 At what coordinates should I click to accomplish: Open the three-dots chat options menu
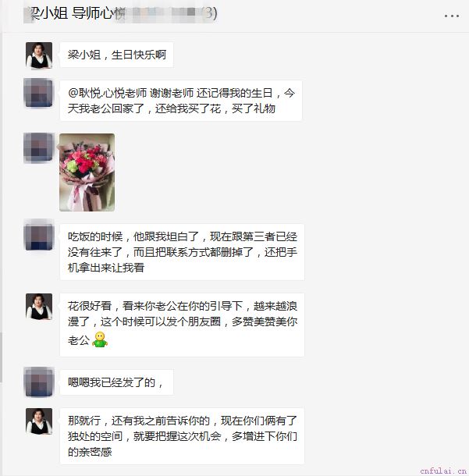(451, 16)
